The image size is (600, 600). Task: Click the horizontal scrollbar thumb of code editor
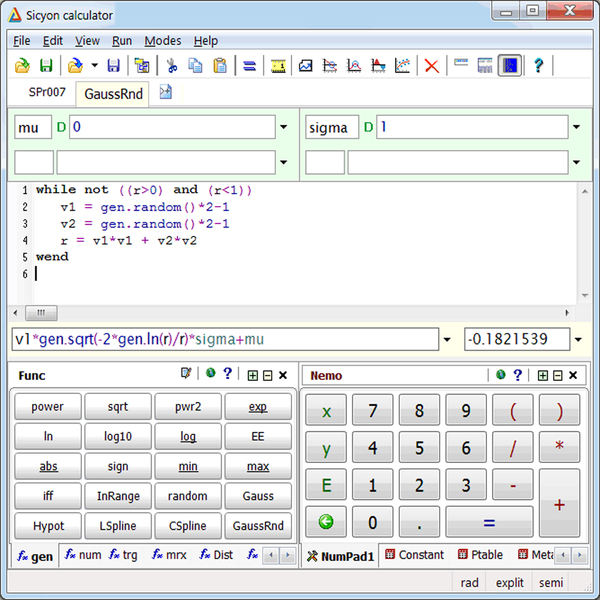41,313
